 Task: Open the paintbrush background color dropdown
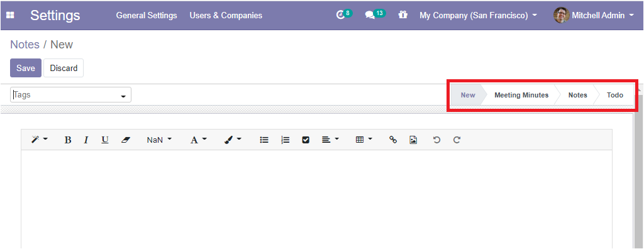(x=233, y=140)
